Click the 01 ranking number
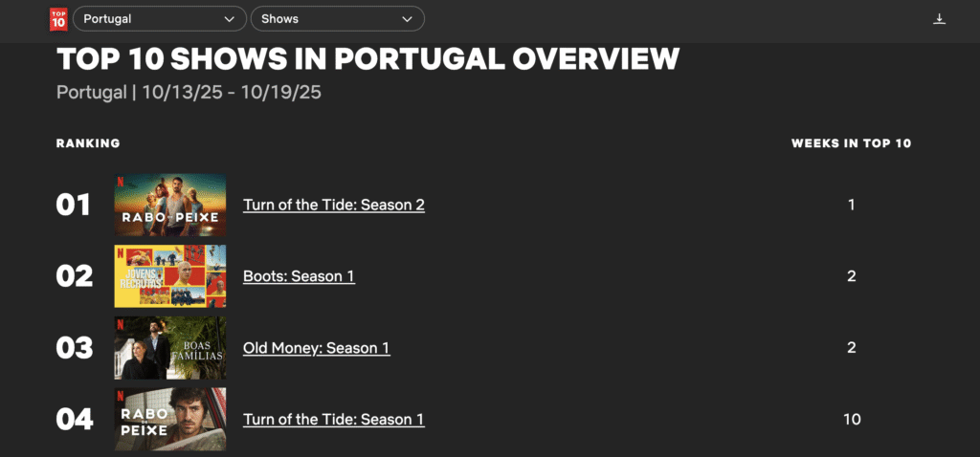Screen dimensions: 980x457 [x=74, y=205]
